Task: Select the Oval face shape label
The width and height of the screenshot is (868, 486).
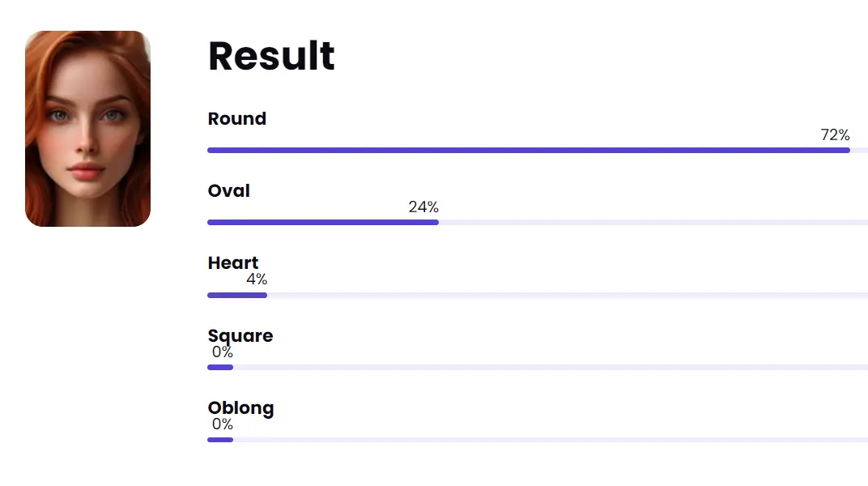Action: pyautogui.click(x=228, y=191)
